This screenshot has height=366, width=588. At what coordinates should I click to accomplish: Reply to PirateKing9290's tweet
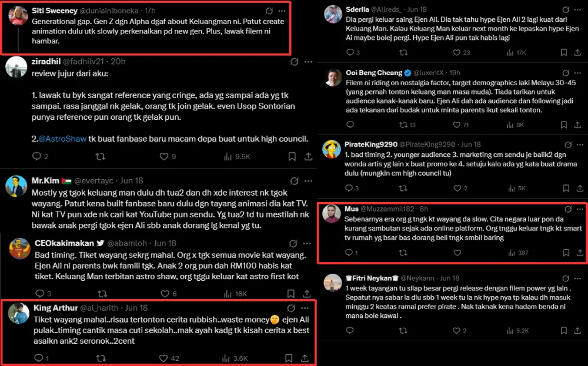[x=350, y=188]
